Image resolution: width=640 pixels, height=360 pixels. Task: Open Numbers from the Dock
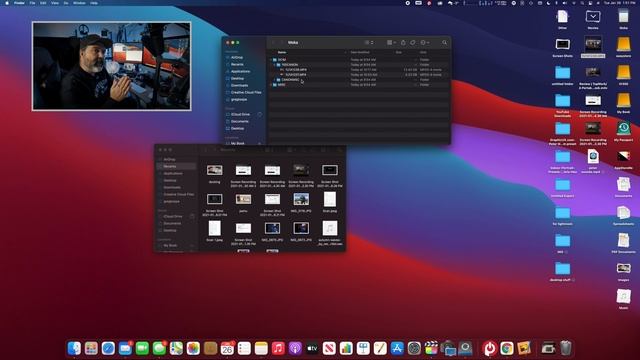click(346, 348)
